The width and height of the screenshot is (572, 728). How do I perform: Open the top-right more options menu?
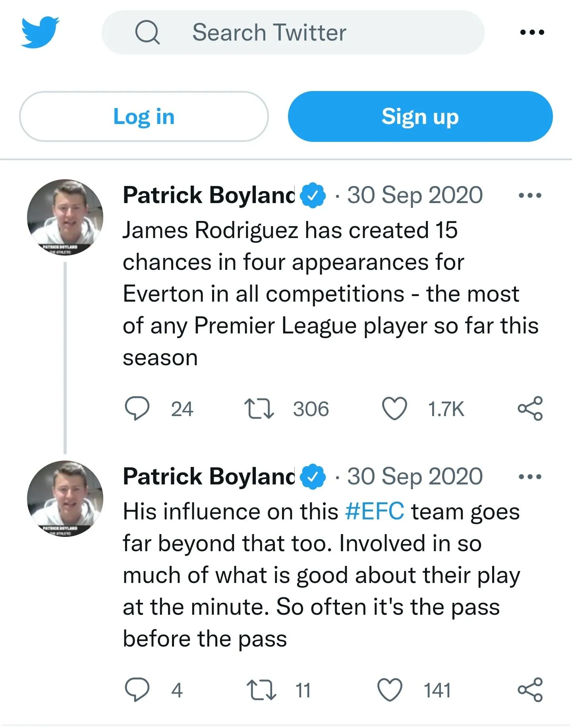[x=532, y=32]
